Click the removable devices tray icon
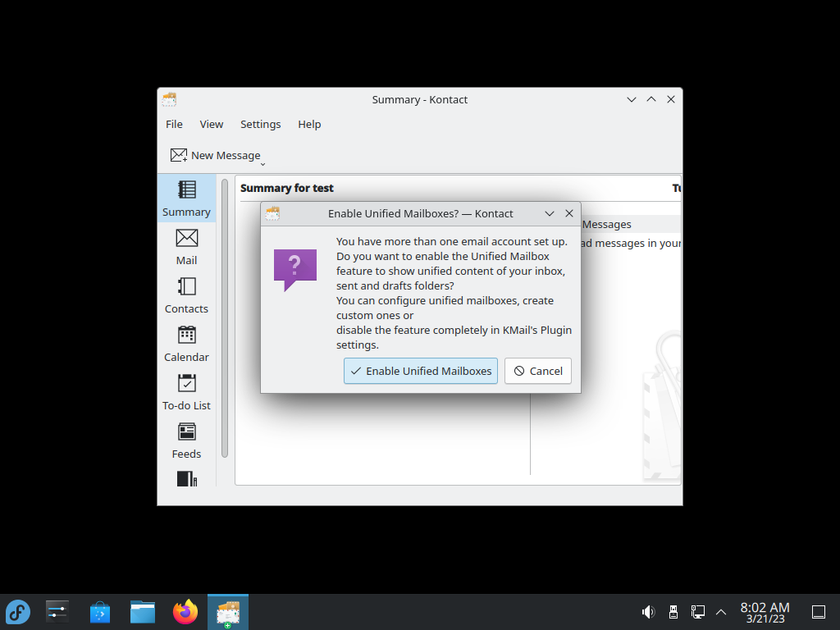 tap(673, 612)
